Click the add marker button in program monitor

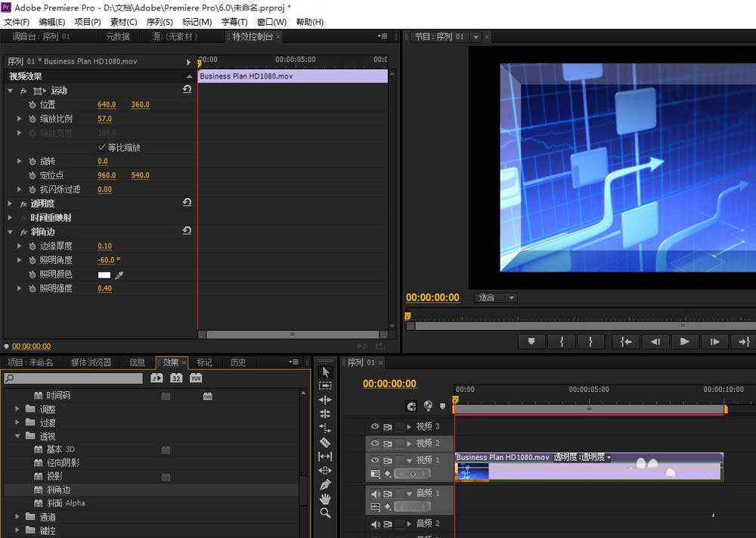coord(531,341)
